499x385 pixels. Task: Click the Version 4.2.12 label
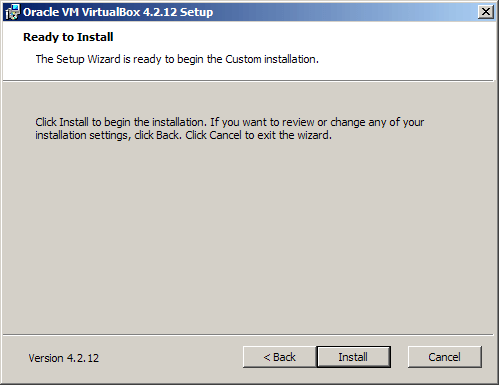64,358
